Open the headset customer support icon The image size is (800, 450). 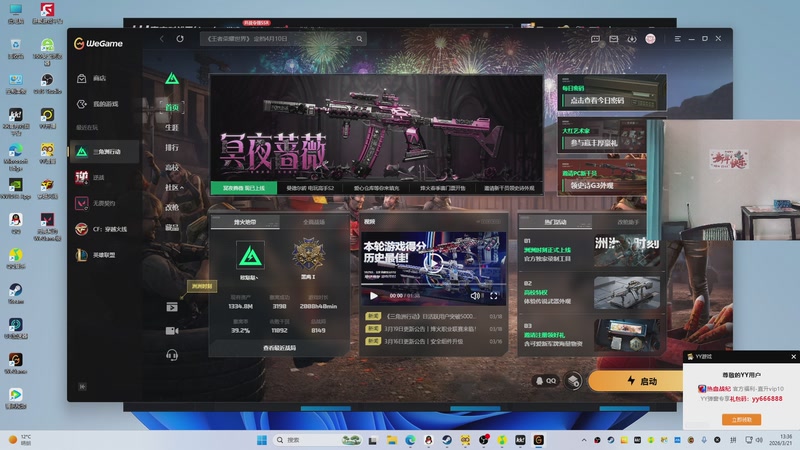tap(172, 355)
